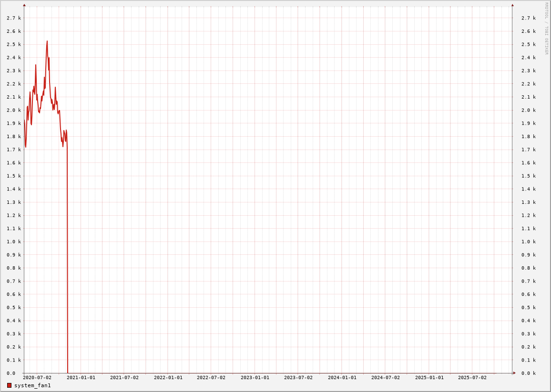
Task: Click the 1.8 k label on right axis
Action: point(529,136)
